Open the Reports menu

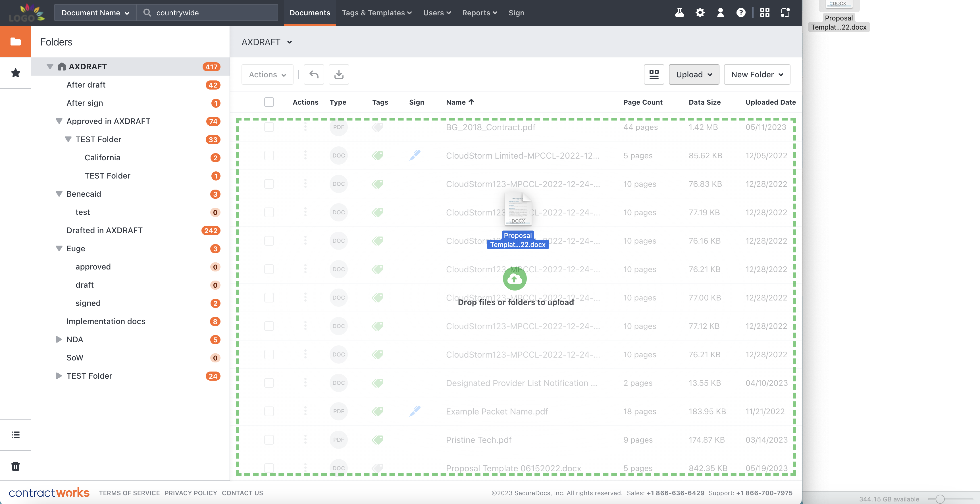pyautogui.click(x=480, y=13)
